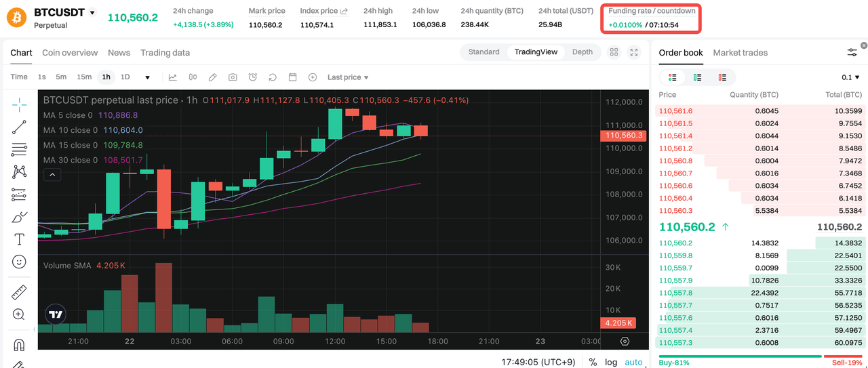Toggle auto price scale
868x368 pixels.
click(x=633, y=362)
